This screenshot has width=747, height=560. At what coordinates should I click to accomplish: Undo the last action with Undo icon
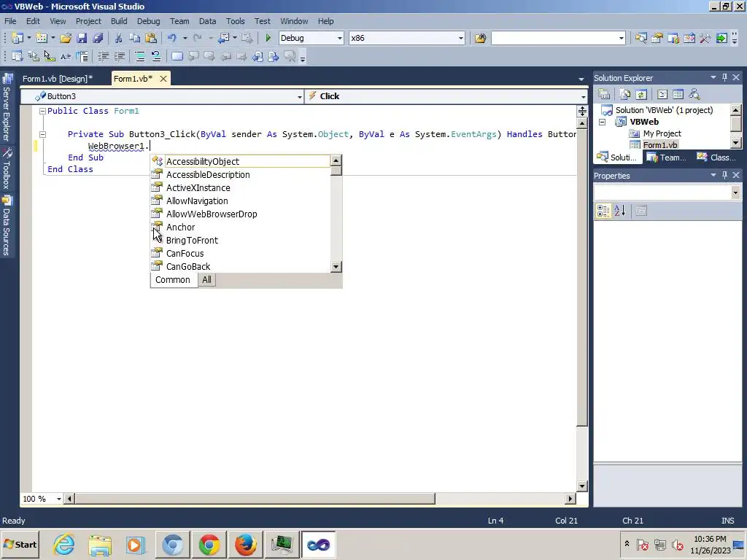click(172, 38)
